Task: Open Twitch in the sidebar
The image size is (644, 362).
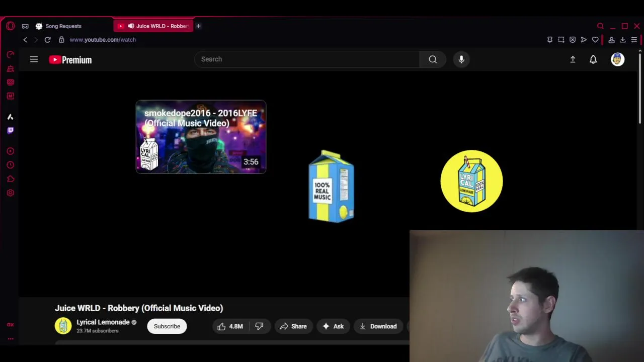Action: [x=10, y=130]
